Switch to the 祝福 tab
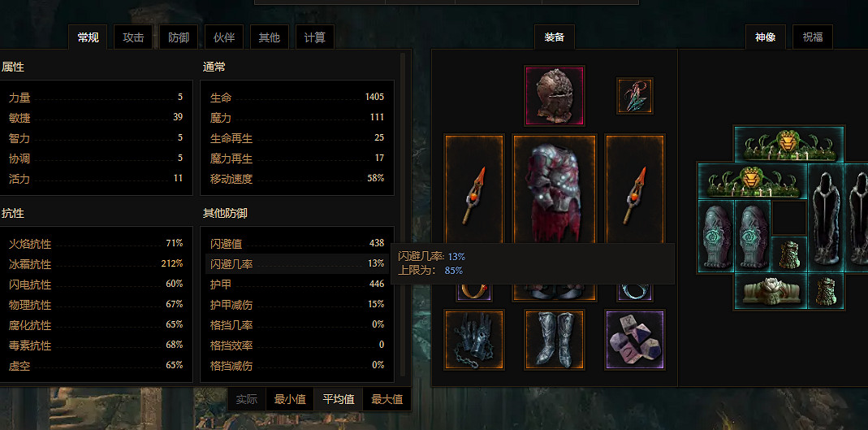Screen dimensions: 868x430 pyautogui.click(x=813, y=37)
